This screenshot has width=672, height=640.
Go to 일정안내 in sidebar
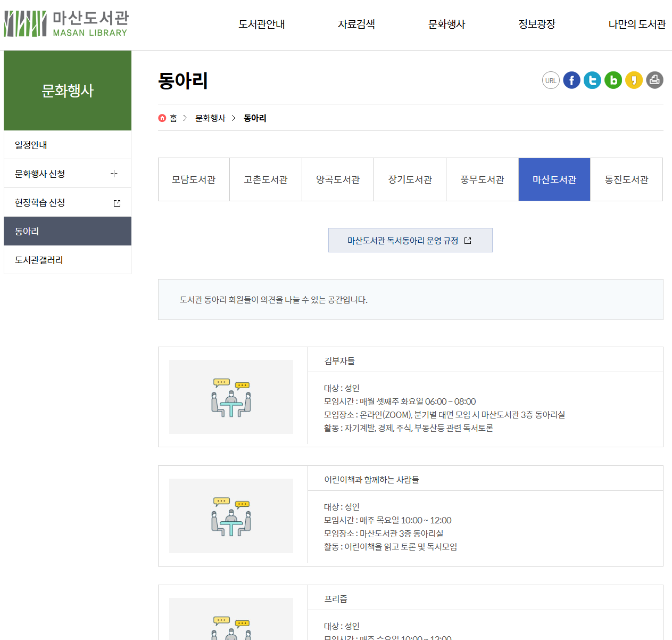pyautogui.click(x=68, y=145)
